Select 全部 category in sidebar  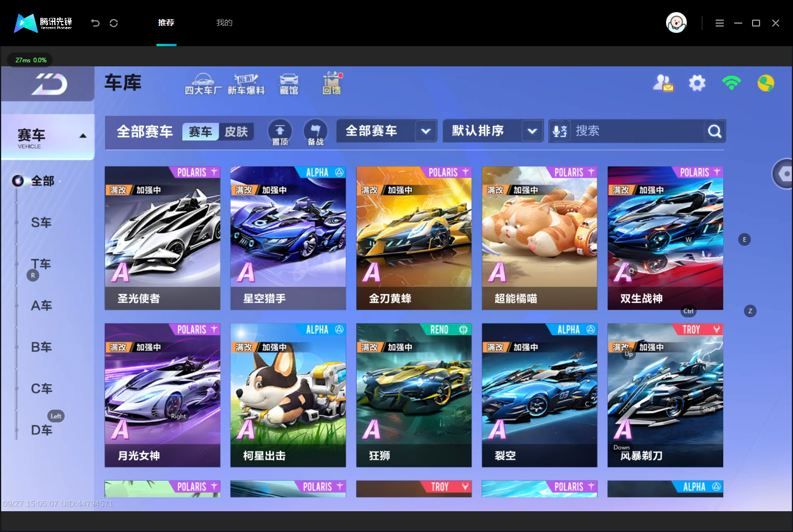tap(42, 181)
